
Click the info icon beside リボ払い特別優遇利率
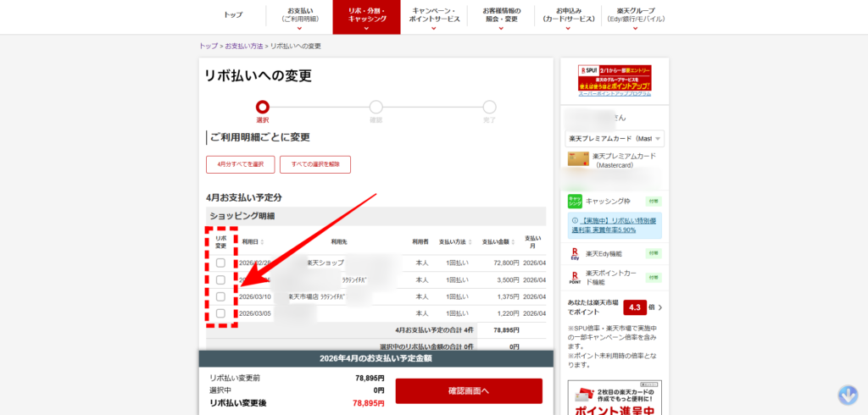tap(574, 220)
